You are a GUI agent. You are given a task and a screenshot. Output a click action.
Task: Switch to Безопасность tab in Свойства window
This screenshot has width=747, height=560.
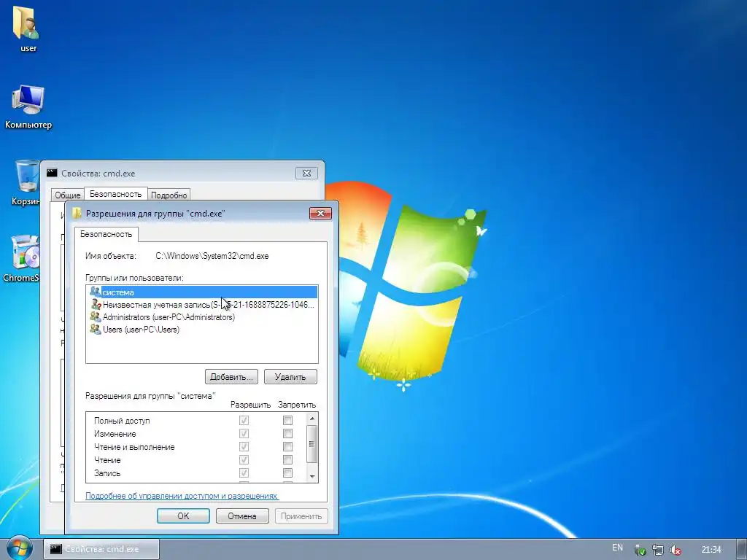click(x=116, y=194)
